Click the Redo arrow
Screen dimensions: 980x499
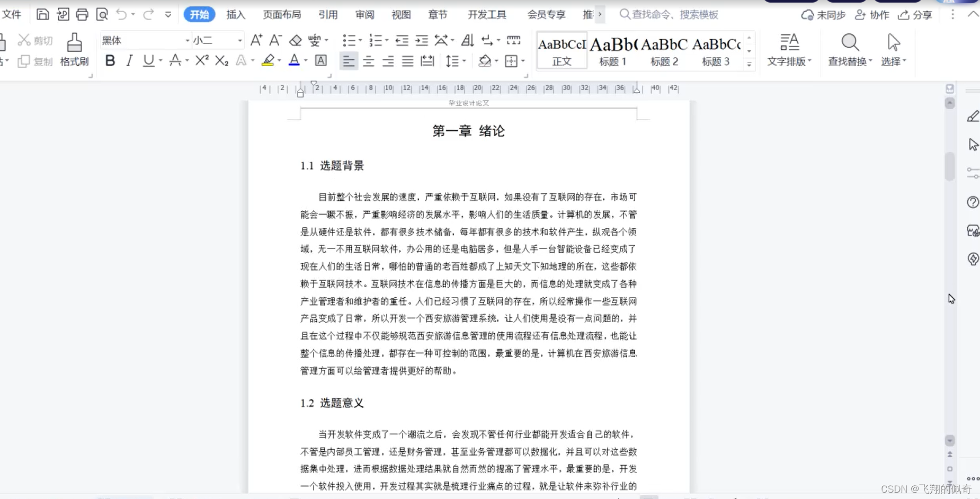(x=148, y=14)
